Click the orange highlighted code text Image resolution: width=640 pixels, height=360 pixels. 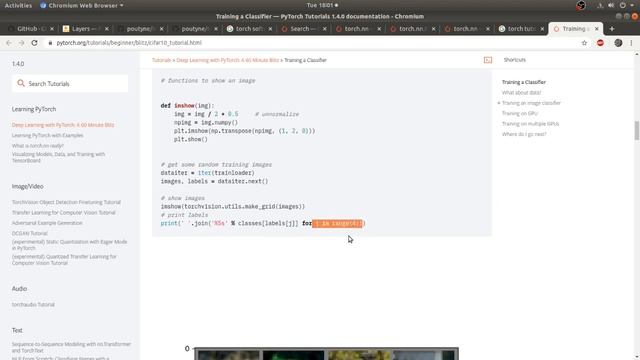[x=337, y=223]
